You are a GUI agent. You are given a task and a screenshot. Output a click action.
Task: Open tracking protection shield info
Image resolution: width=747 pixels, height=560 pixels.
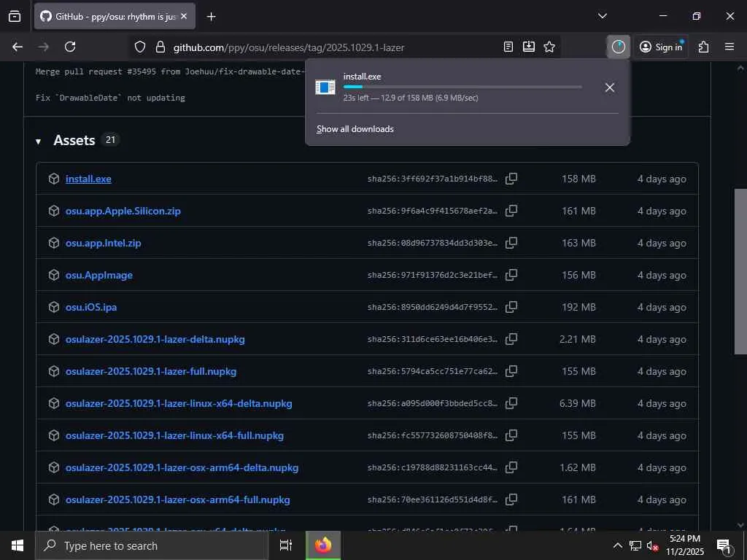tap(139, 47)
